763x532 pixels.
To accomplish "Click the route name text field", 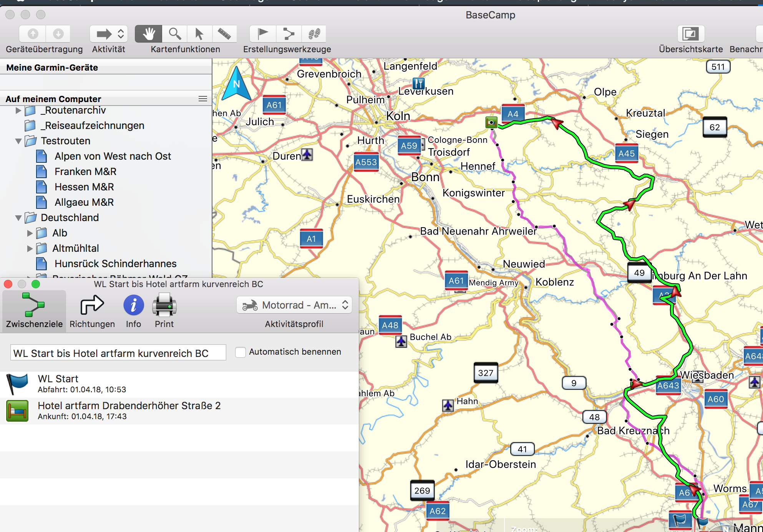I will coord(118,353).
